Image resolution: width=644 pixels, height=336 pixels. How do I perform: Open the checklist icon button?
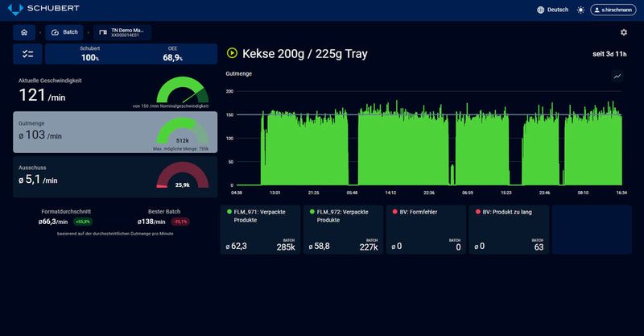click(27, 54)
